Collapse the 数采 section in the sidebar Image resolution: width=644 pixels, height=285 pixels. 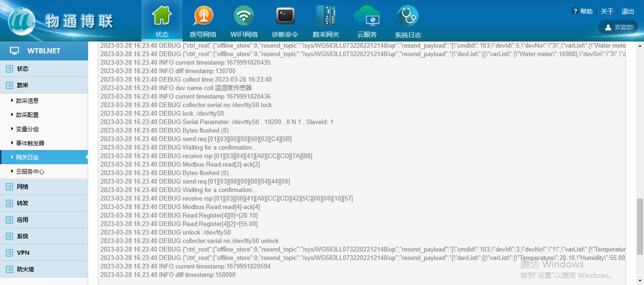pos(23,85)
